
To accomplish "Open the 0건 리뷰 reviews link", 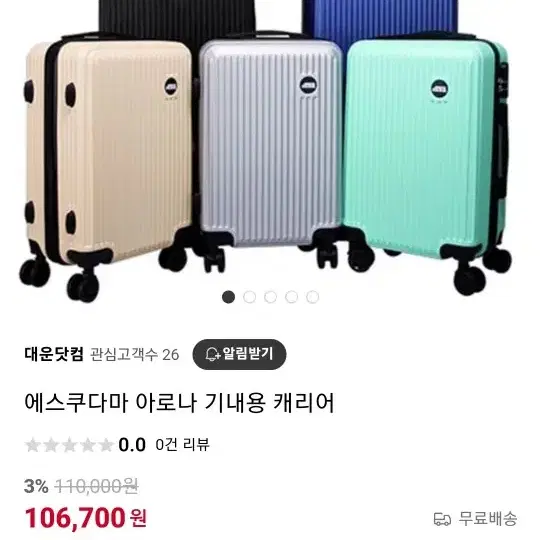I will click(x=182, y=445).
